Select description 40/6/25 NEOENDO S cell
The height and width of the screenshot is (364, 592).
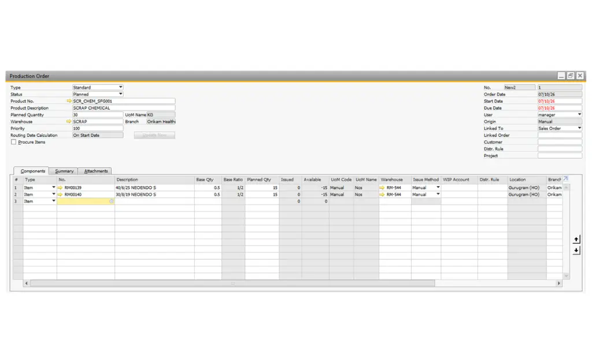[x=154, y=187]
